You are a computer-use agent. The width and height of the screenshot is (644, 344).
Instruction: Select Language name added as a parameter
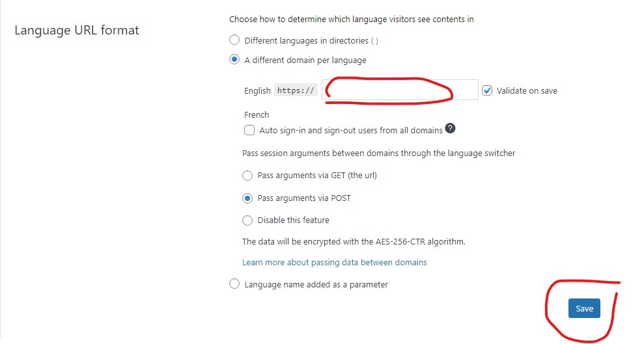[x=234, y=284]
